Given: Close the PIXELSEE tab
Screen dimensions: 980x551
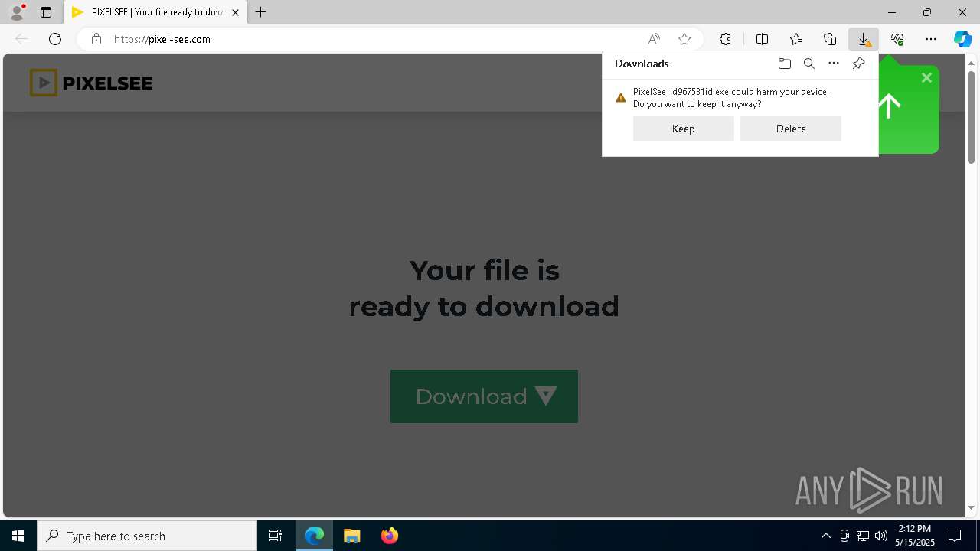Looking at the screenshot, I should pos(235,12).
